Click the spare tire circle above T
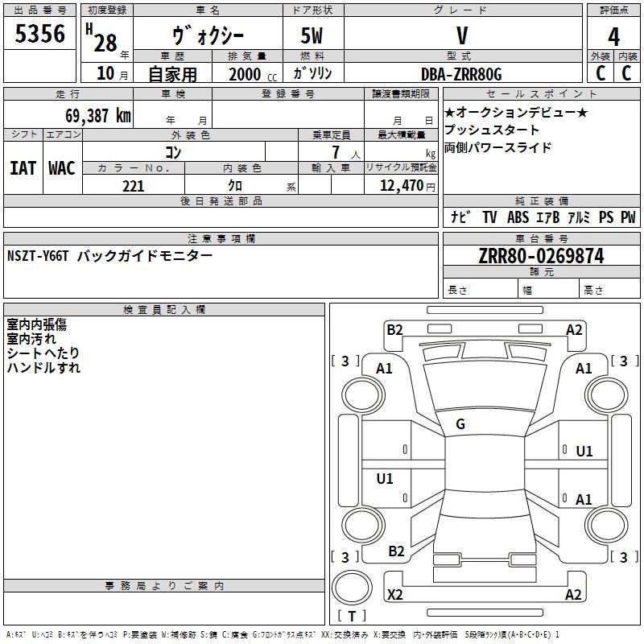Screen dimensions: 644x644 click(x=352, y=588)
